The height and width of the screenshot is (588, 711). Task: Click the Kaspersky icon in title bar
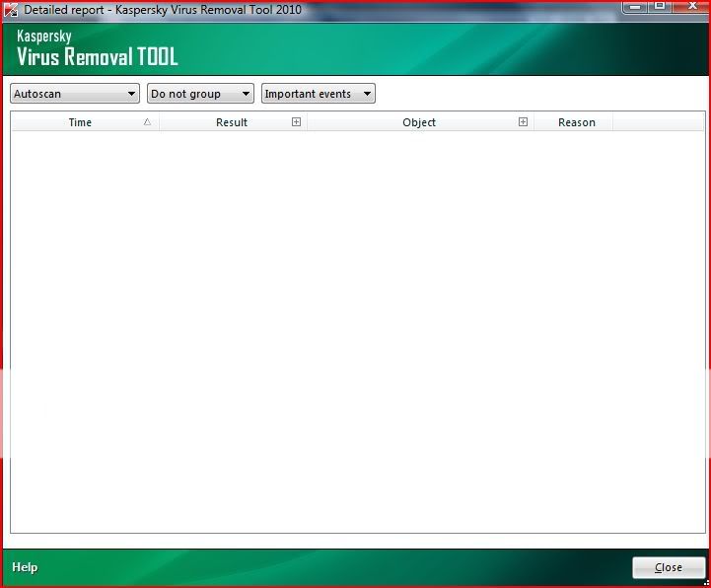(11, 10)
